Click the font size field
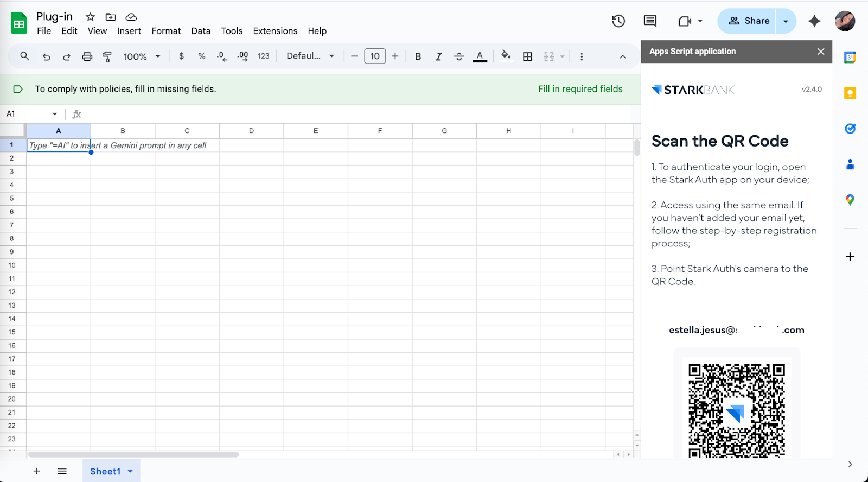 (375, 56)
